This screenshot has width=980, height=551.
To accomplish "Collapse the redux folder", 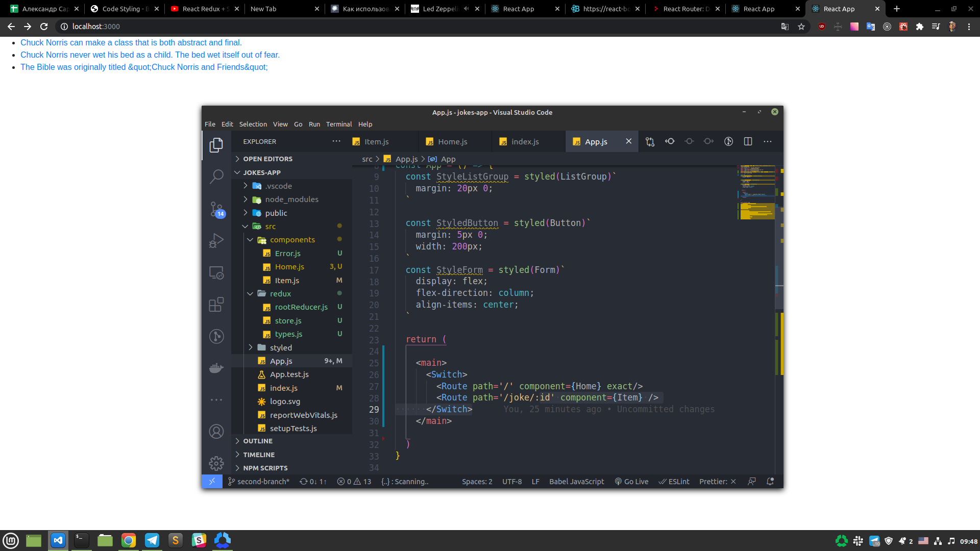I will (x=280, y=294).
